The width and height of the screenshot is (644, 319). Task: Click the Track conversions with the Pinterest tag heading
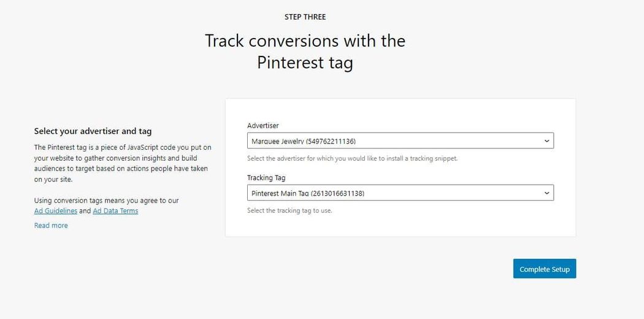pyautogui.click(x=305, y=52)
